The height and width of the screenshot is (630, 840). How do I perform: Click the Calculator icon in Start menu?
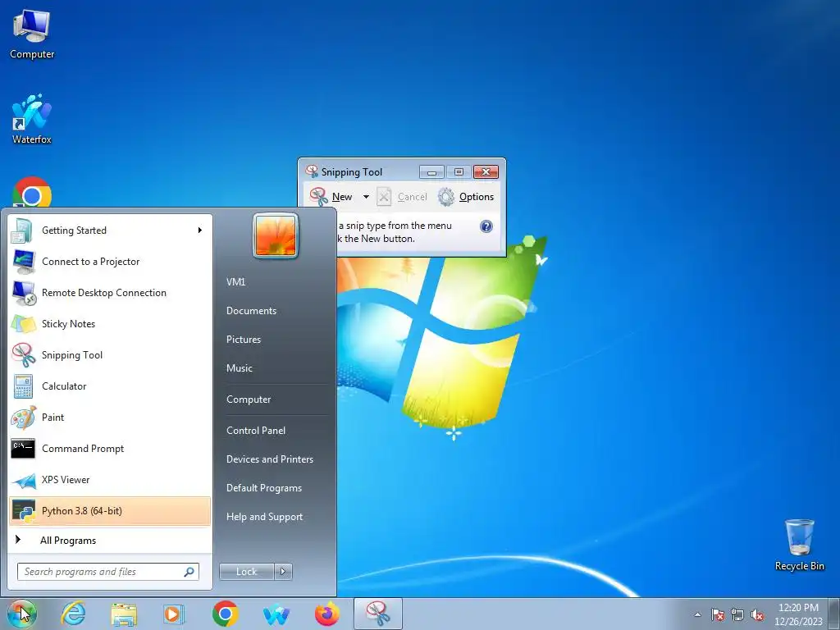[x=23, y=386]
